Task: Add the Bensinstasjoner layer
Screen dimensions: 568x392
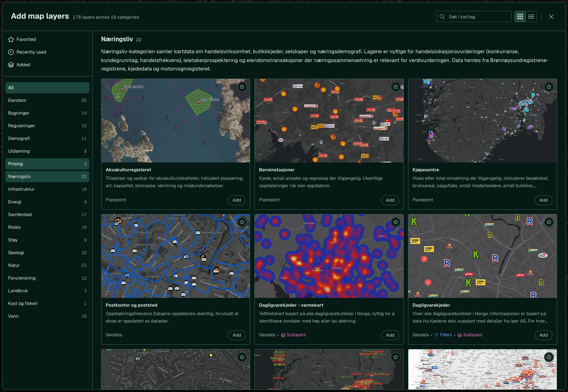Action: click(390, 200)
